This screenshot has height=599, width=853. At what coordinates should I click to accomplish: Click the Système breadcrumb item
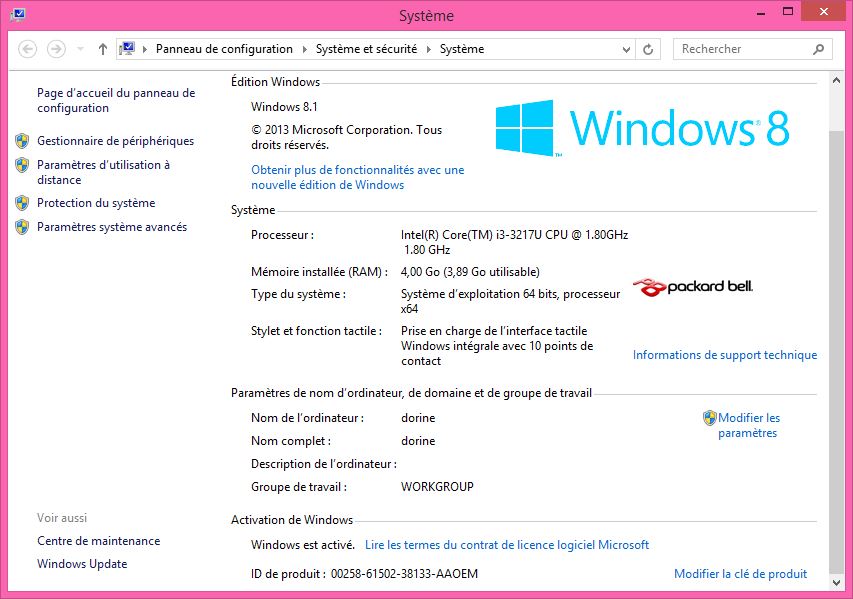click(x=462, y=49)
